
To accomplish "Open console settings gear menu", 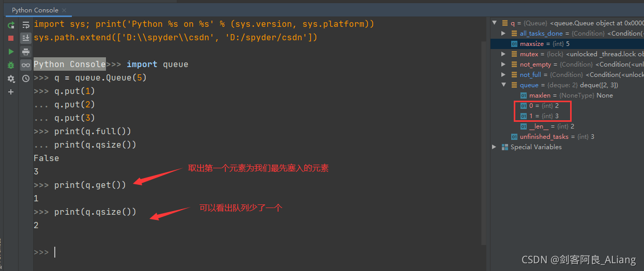I will tap(11, 78).
